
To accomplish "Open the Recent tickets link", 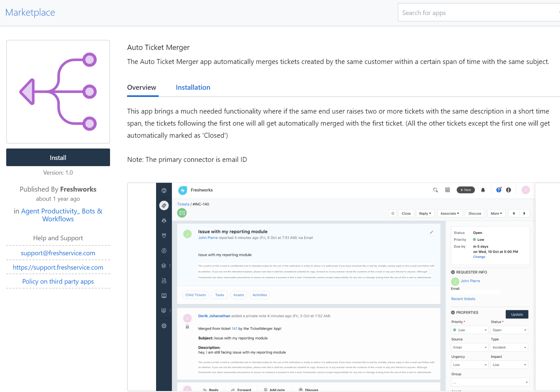I will [x=463, y=299].
